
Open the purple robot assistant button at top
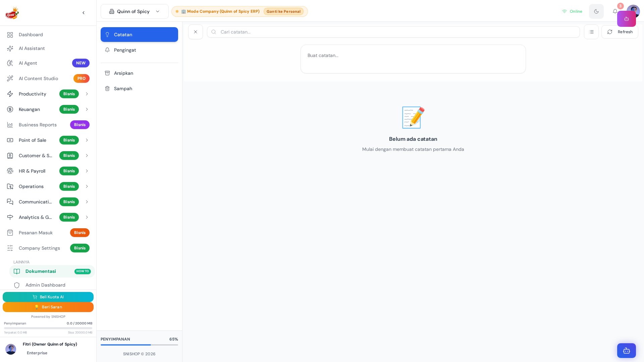627,19
